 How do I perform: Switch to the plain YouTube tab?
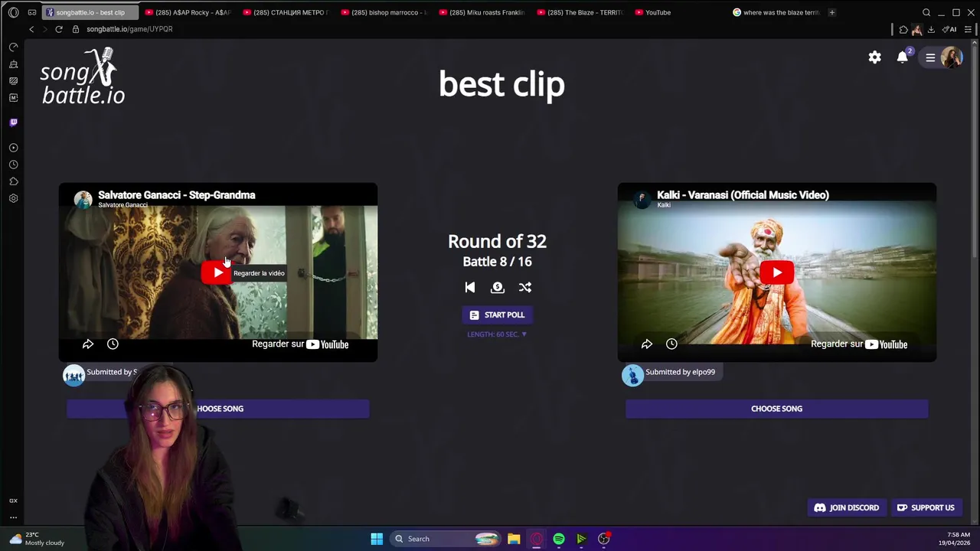tap(678, 12)
